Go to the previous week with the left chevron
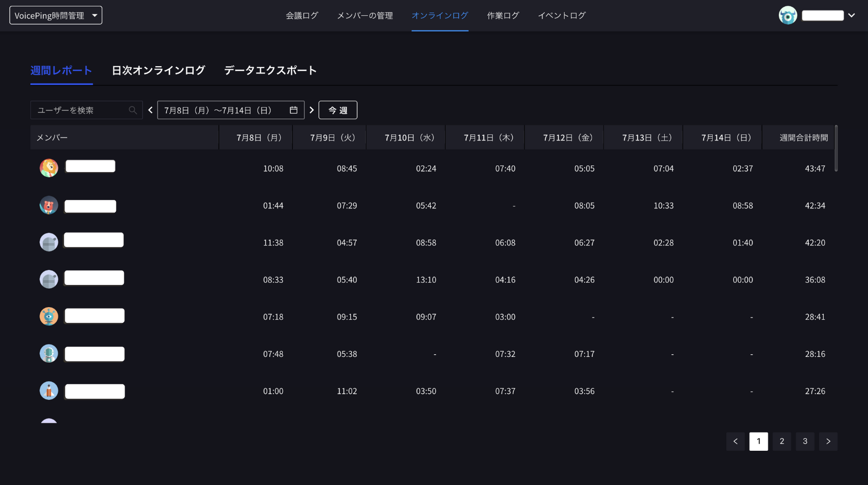The width and height of the screenshot is (868, 485). 150,110
